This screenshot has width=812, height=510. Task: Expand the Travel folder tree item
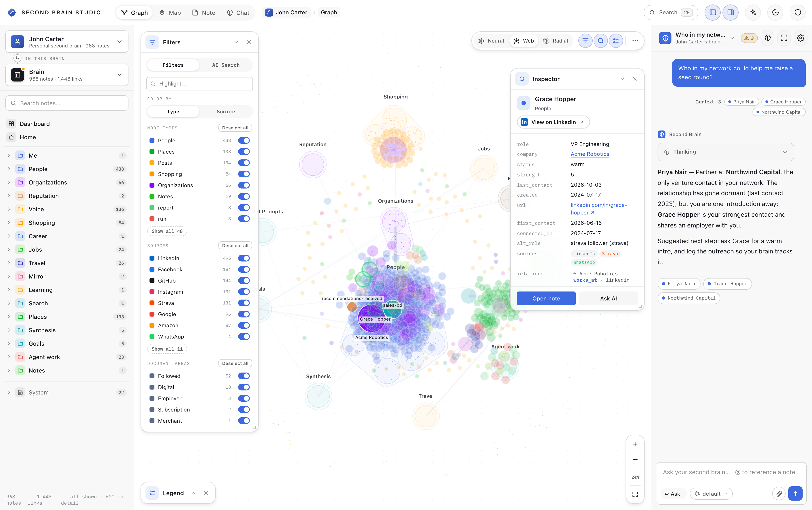(x=9, y=263)
